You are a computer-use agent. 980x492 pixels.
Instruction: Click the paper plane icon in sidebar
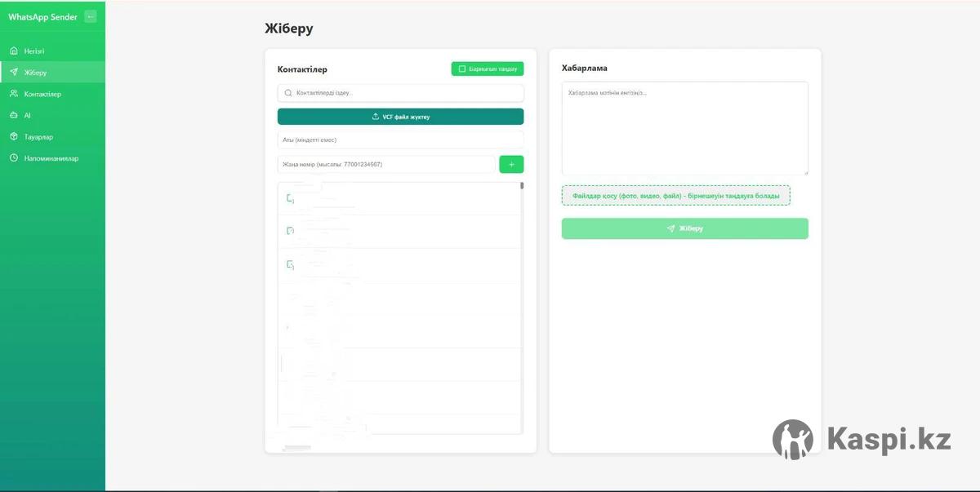point(14,73)
